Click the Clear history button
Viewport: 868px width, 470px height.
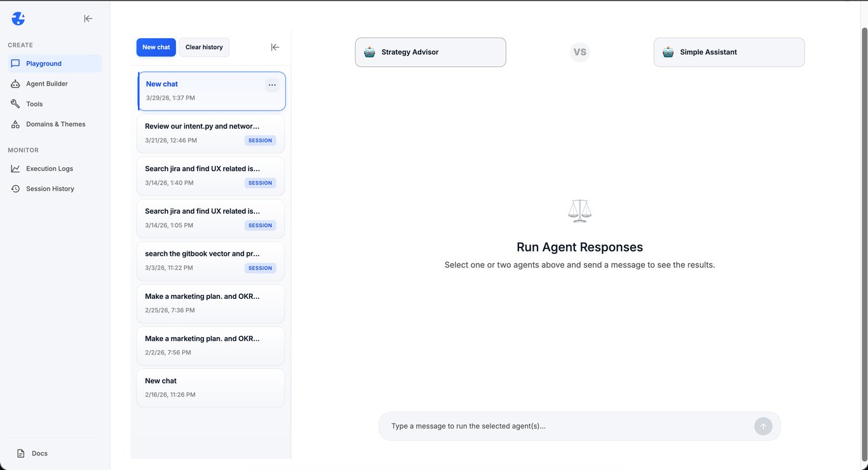[x=203, y=46]
